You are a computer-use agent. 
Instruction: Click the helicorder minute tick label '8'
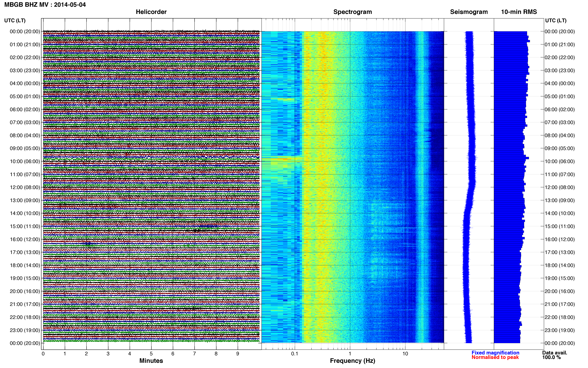click(x=216, y=354)
